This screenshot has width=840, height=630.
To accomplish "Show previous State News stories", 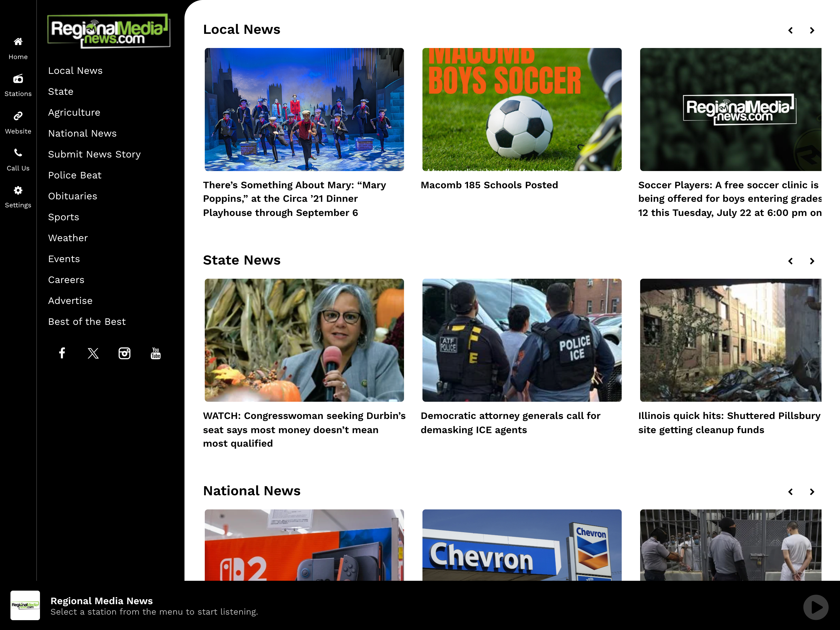I will (790, 261).
